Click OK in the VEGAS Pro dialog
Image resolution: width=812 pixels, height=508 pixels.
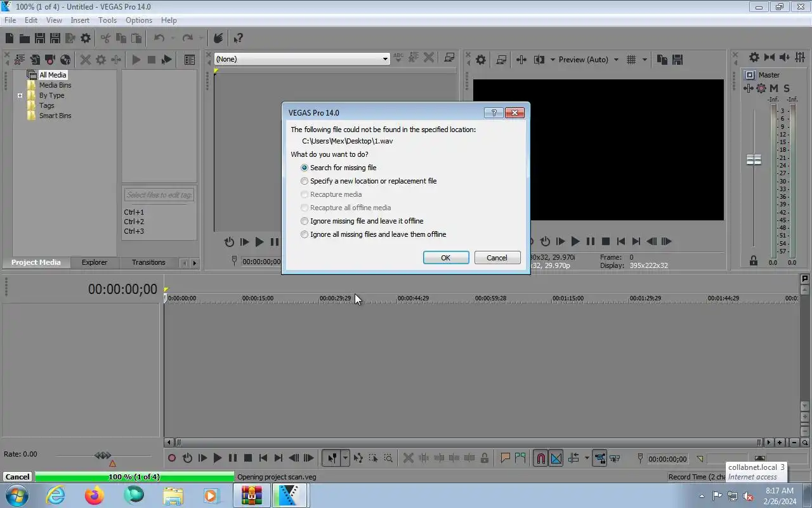[x=446, y=258]
